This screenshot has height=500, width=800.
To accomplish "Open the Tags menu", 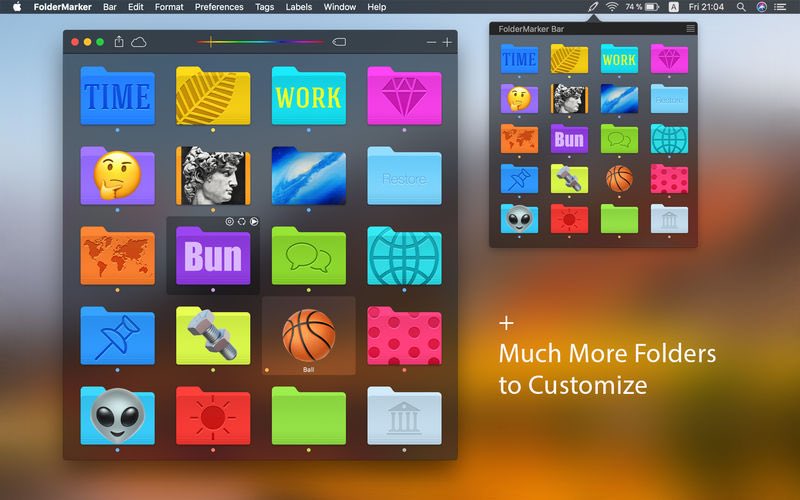I will click(x=264, y=7).
